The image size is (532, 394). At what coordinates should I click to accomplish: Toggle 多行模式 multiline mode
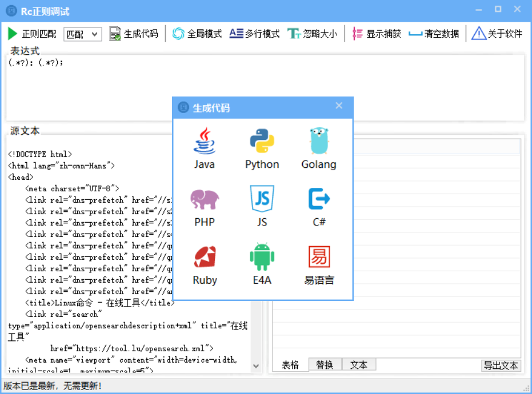pos(254,34)
